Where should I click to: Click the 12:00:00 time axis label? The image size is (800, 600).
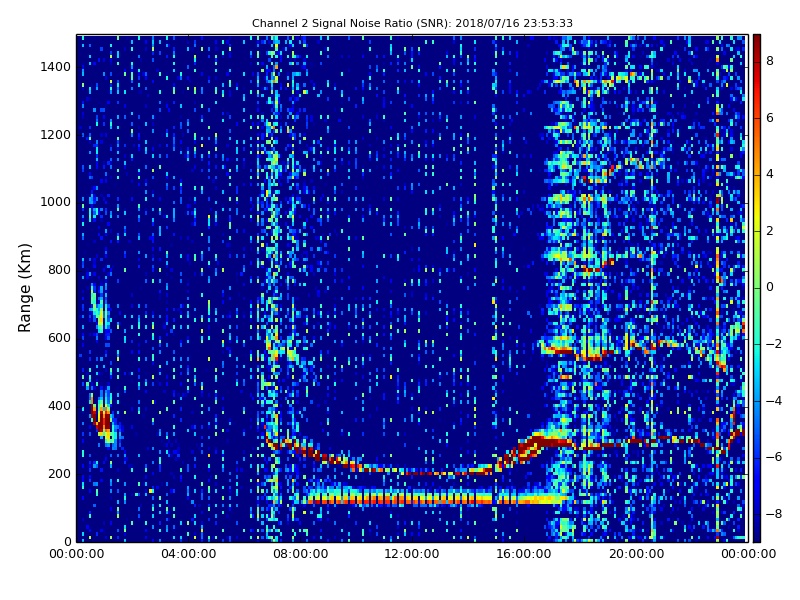[412, 554]
